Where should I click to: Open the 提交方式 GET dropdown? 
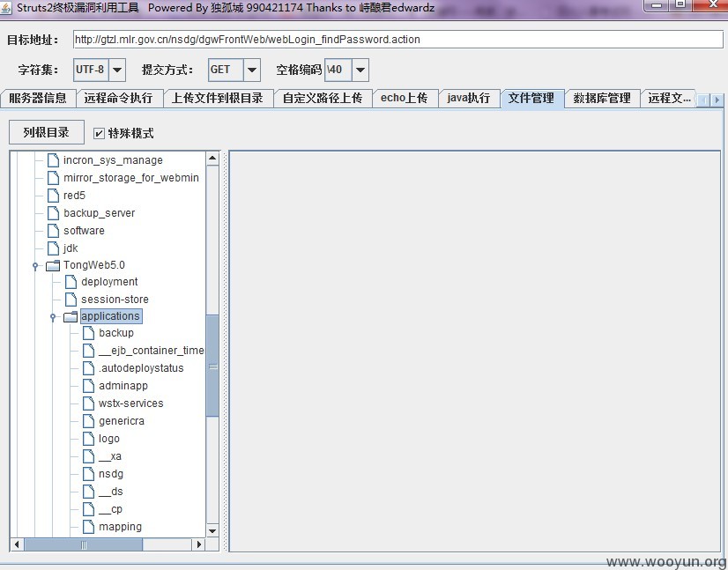tap(252, 70)
